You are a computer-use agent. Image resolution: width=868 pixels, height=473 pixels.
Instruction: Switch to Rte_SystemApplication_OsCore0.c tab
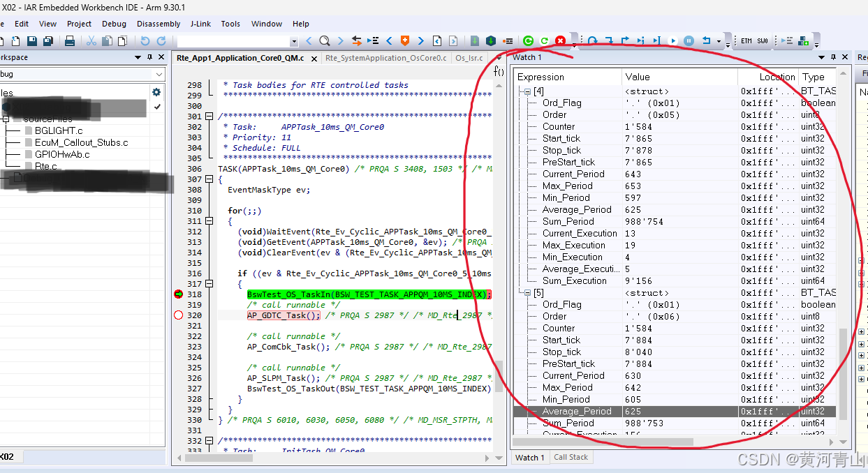[385, 58]
